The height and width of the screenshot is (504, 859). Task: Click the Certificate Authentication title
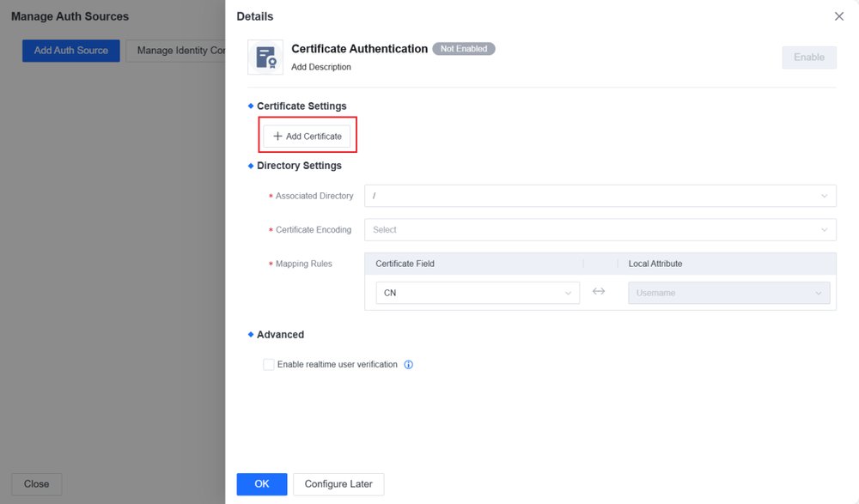(359, 49)
